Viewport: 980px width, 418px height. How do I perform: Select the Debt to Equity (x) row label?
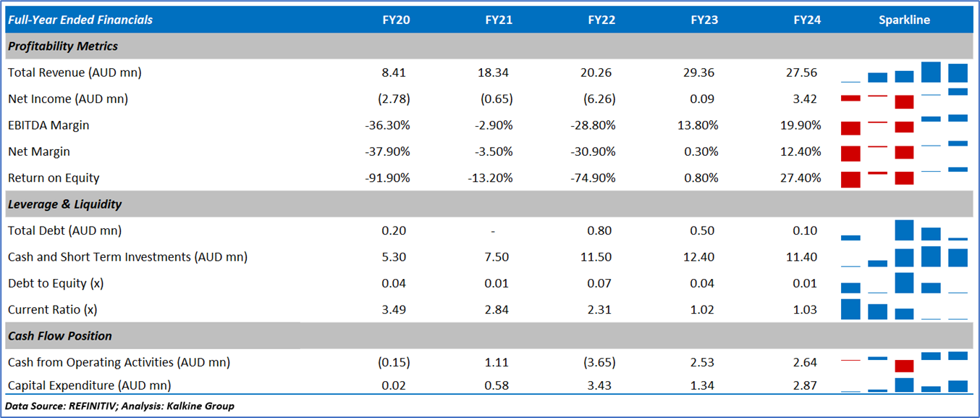tap(57, 283)
